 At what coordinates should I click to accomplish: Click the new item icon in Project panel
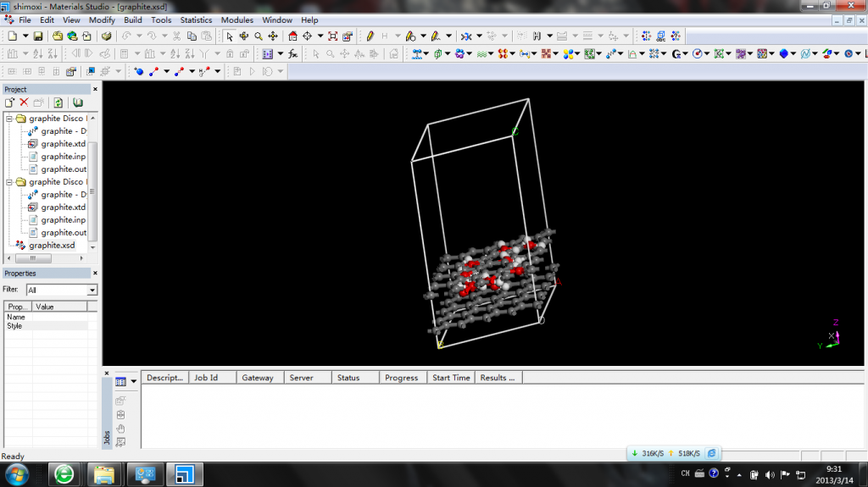9,102
